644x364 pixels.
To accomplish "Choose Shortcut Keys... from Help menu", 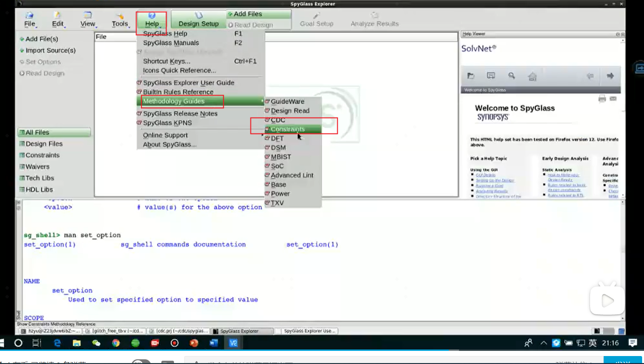I will click(201, 61).
